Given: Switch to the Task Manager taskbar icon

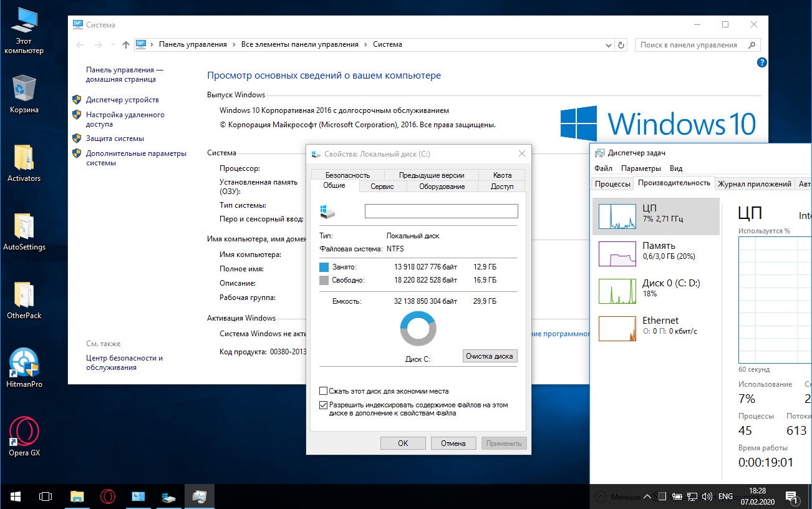Looking at the screenshot, I should click(x=200, y=497).
